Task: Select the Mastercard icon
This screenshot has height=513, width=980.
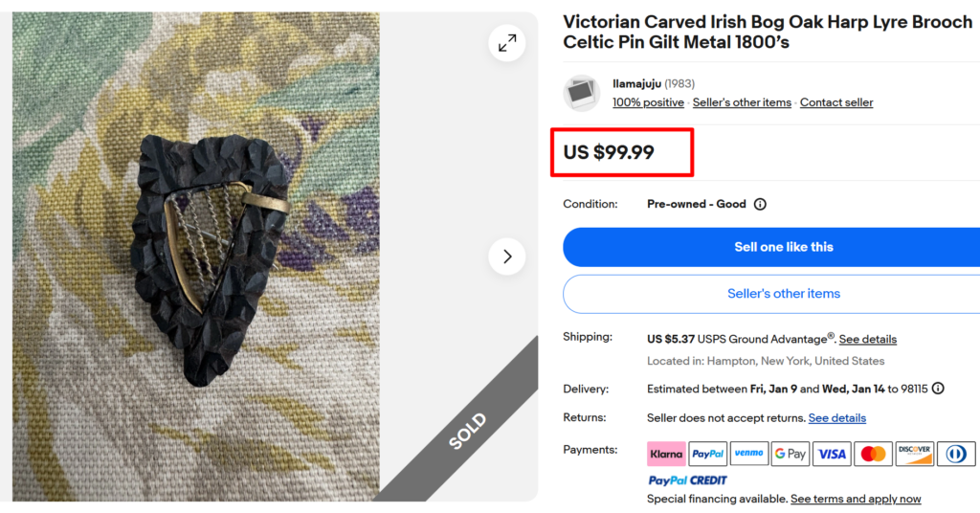Action: 873,454
